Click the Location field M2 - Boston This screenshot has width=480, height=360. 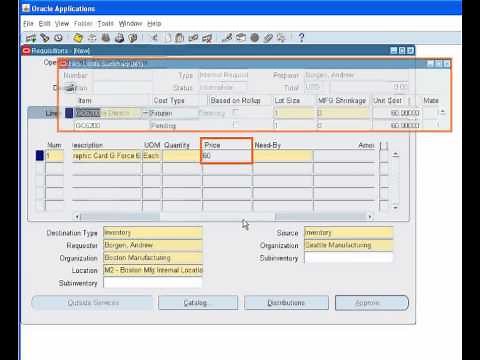[x=153, y=270]
